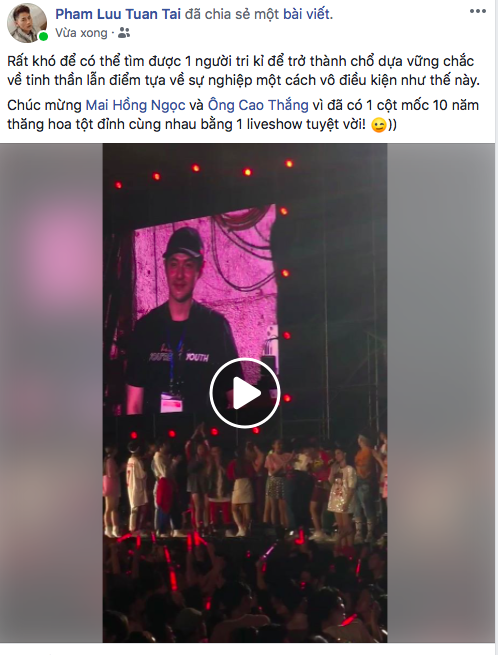Click the 'Vừa xong' post timestamp
Image resolution: width=498 pixels, height=655 pixels.
coord(81,33)
